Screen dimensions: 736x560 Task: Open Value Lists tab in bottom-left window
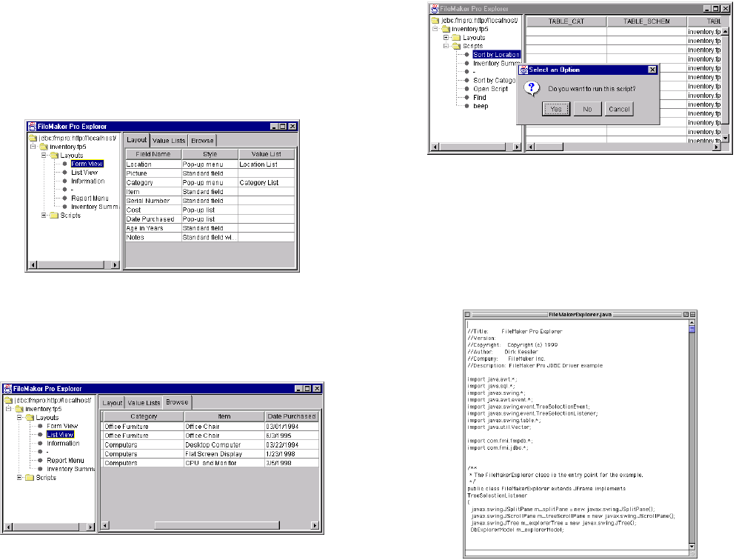click(144, 403)
